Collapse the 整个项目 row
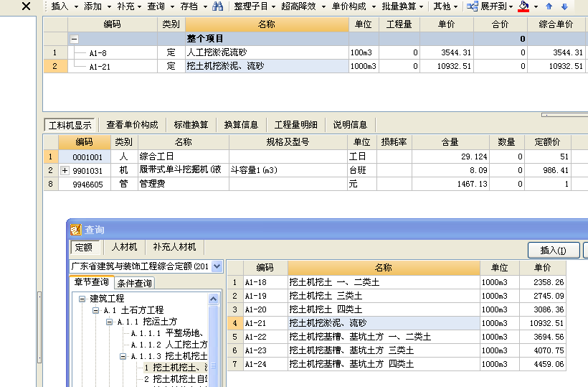 [75, 39]
